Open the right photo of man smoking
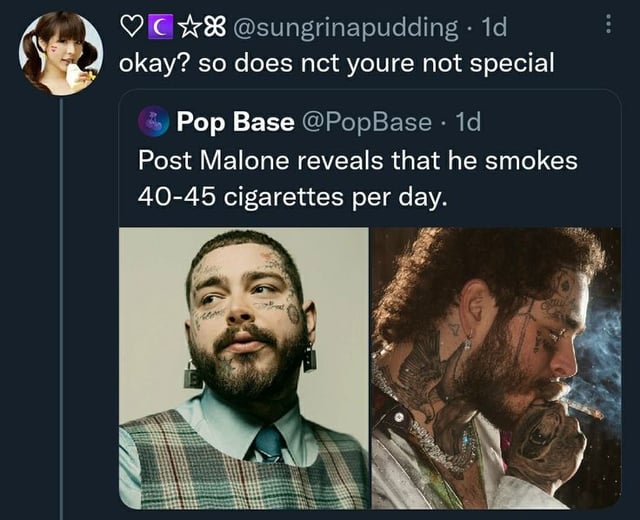 496,367
